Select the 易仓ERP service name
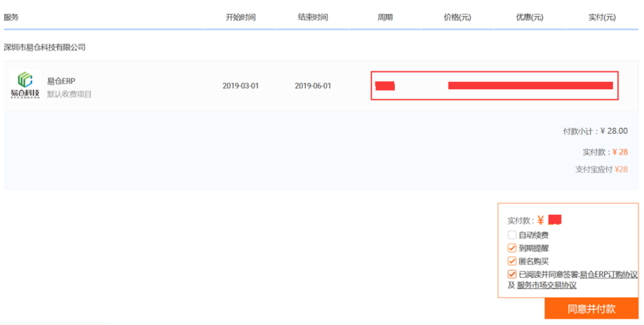The image size is (644, 325). [61, 81]
